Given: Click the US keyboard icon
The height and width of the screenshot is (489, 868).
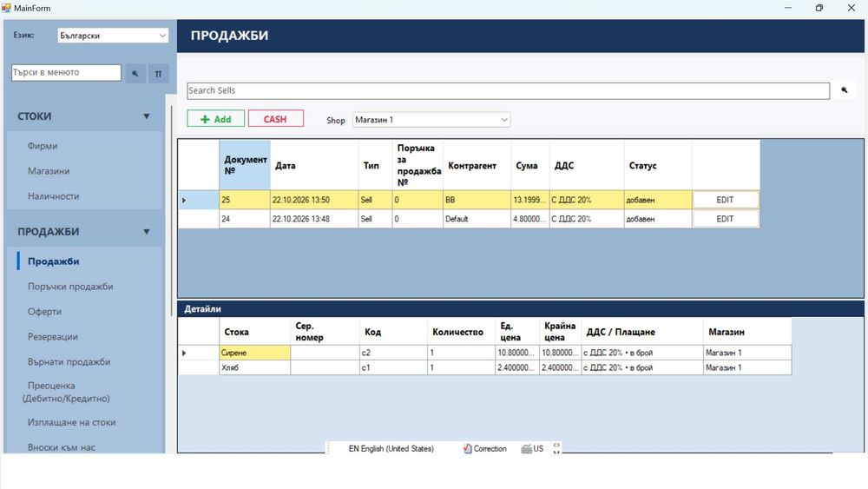Looking at the screenshot, I should point(527,448).
